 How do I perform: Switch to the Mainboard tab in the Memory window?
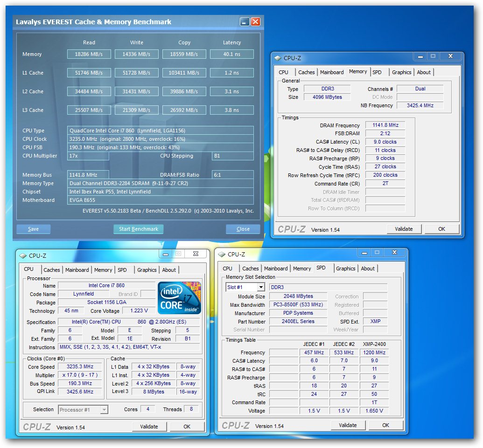(332, 72)
